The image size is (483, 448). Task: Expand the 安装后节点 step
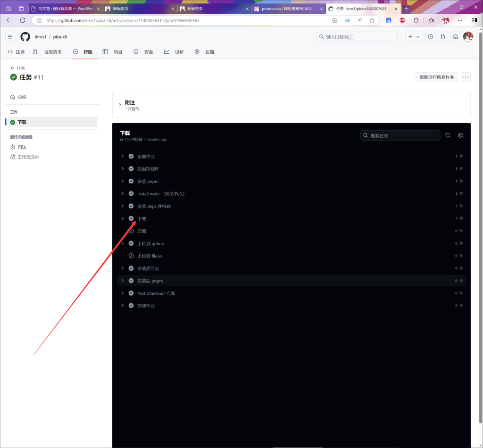tap(123, 268)
